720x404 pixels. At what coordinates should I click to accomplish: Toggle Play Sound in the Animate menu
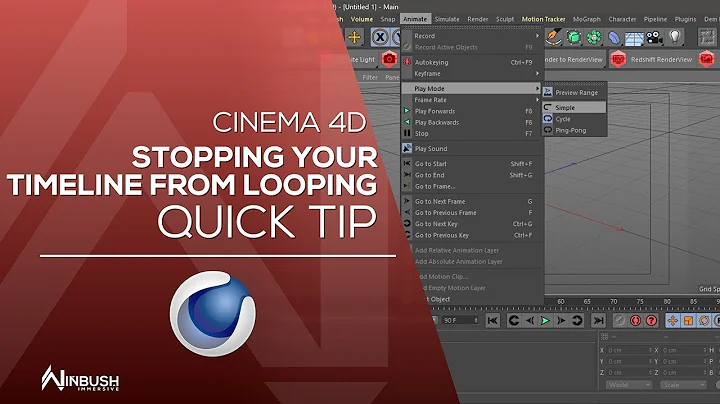[x=473, y=148]
